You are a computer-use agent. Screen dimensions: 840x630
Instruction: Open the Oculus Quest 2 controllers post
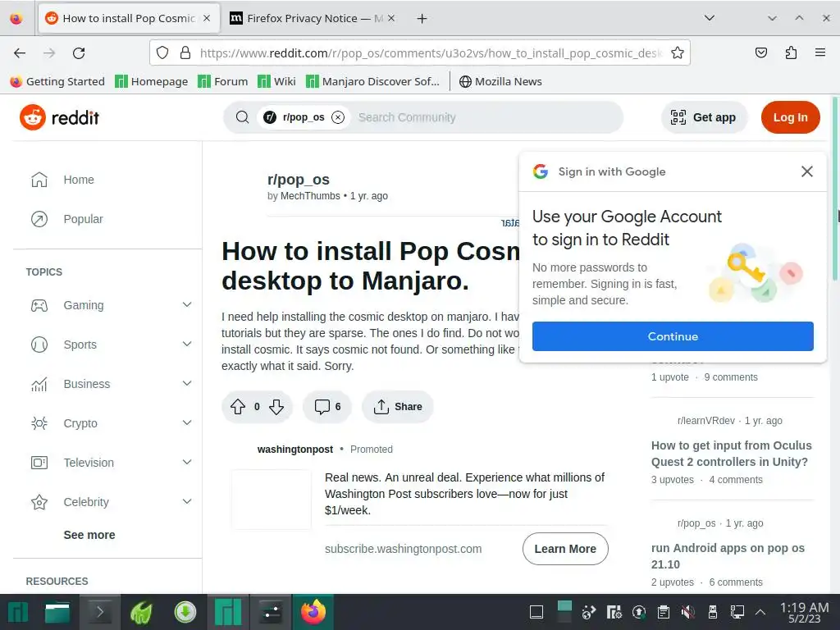click(731, 453)
